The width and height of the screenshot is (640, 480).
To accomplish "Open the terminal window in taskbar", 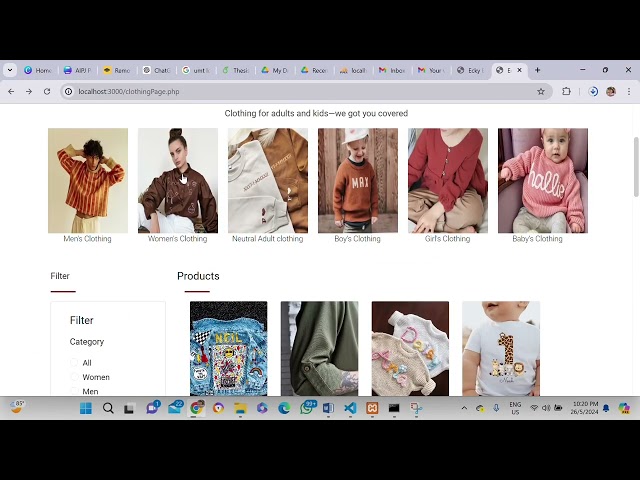I will point(394,408).
